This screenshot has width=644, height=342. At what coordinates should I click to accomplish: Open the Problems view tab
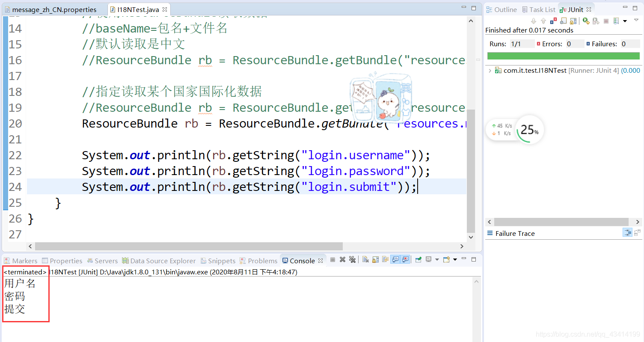click(x=258, y=261)
